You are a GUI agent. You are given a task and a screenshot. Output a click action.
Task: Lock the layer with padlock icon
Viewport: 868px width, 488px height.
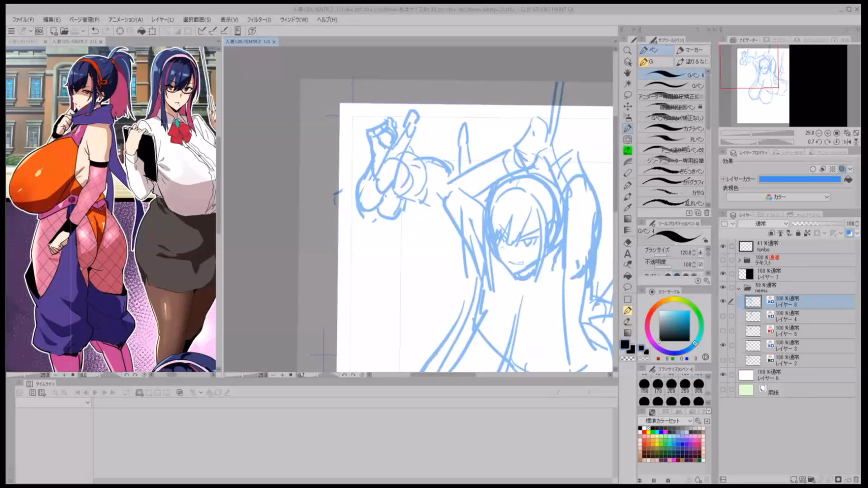click(x=798, y=233)
